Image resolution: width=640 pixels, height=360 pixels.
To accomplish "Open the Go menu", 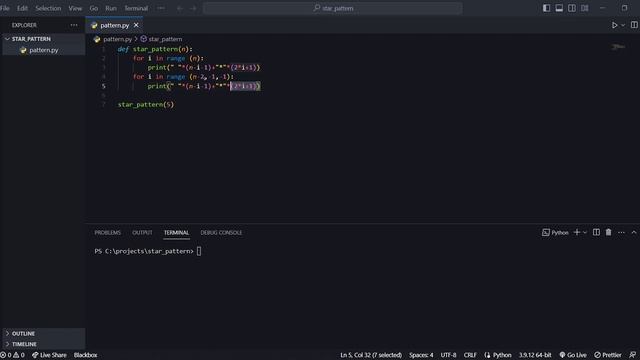I will coord(93,8).
